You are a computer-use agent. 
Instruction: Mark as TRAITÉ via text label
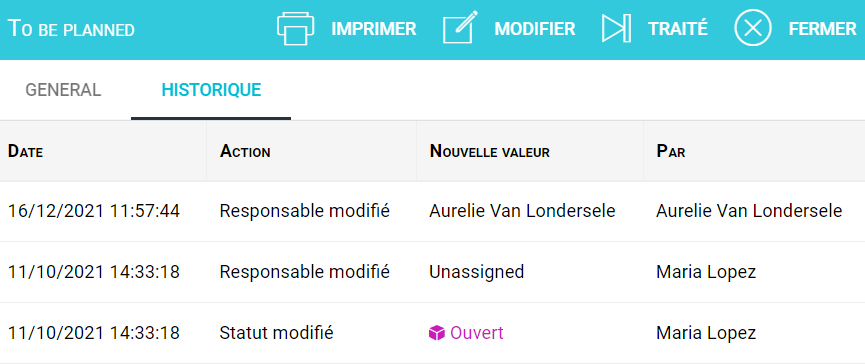click(x=677, y=28)
